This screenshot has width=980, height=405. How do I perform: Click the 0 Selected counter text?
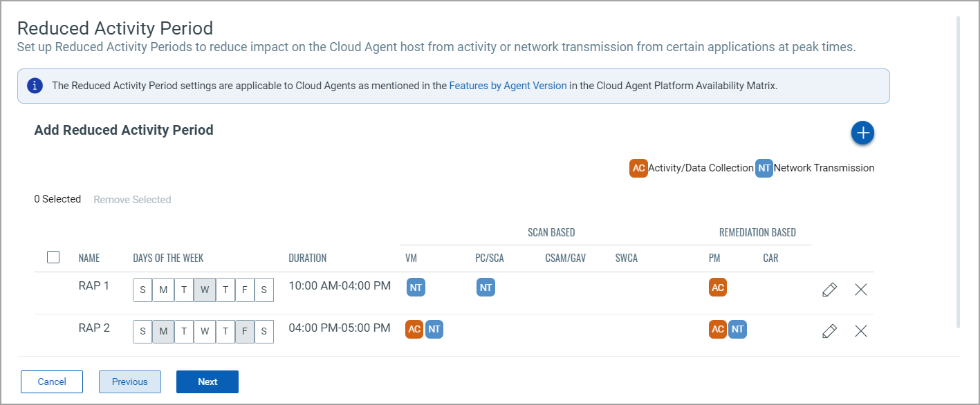click(x=57, y=199)
